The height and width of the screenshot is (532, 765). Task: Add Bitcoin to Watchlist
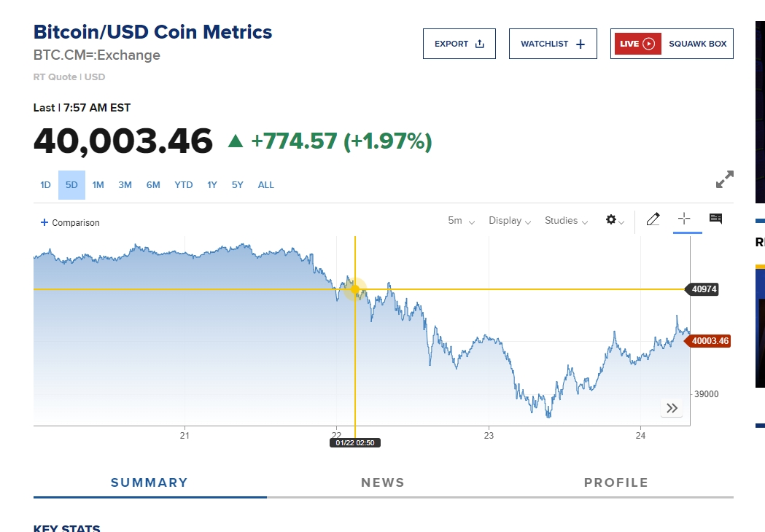[553, 44]
